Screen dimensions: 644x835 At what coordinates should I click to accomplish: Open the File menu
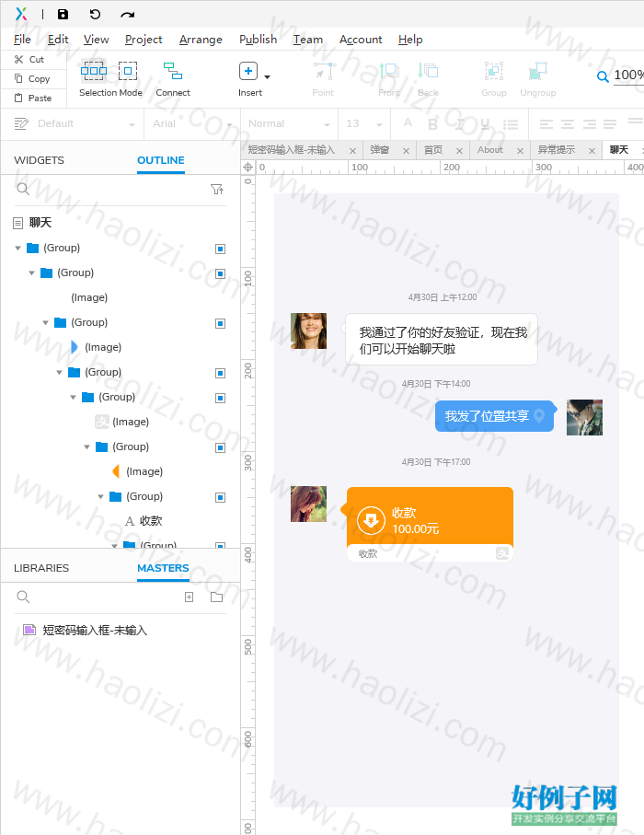22,40
